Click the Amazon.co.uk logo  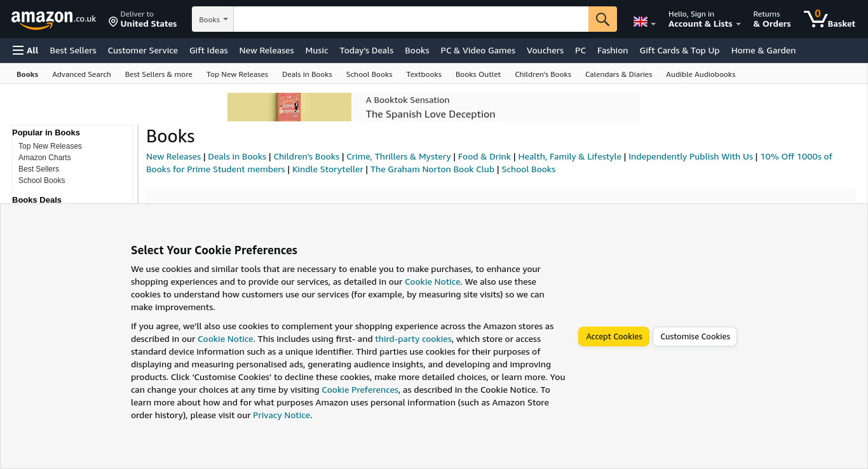point(53,20)
